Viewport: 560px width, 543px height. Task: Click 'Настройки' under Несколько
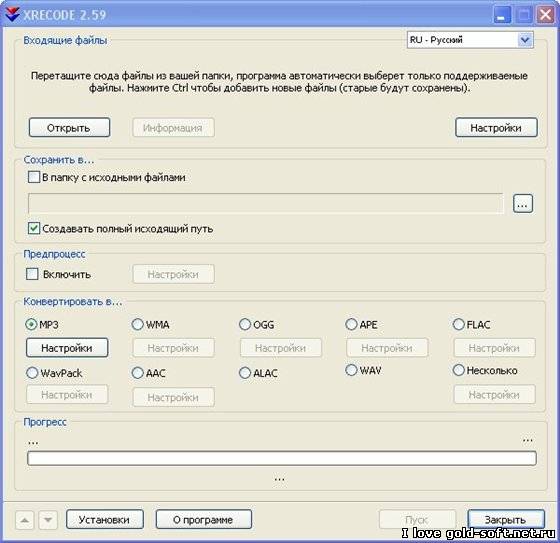pos(494,394)
